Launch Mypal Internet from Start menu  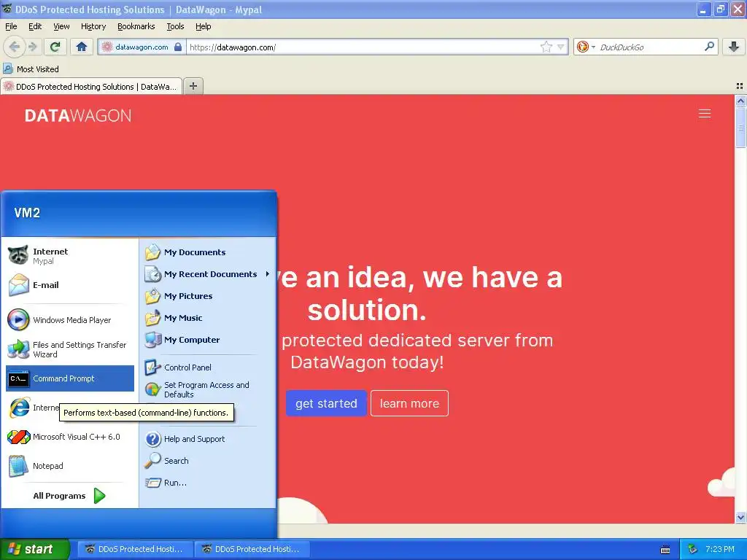(x=69, y=256)
